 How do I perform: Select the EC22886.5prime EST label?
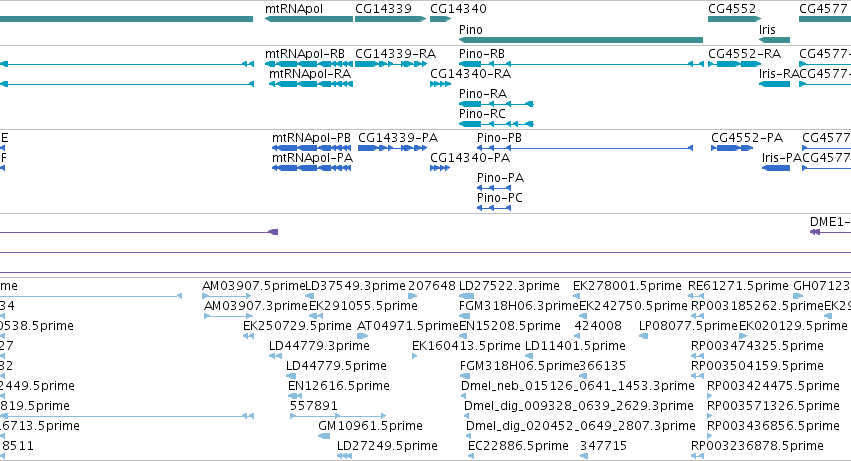click(518, 446)
